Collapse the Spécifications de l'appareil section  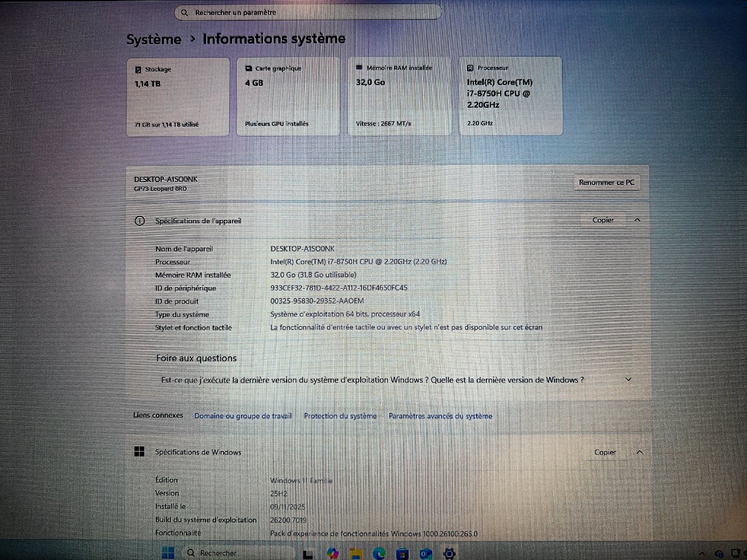pyautogui.click(x=637, y=220)
